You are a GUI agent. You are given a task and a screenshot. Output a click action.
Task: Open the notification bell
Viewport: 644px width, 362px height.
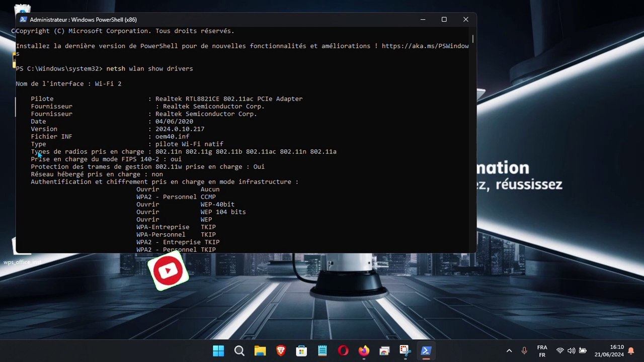click(x=631, y=351)
